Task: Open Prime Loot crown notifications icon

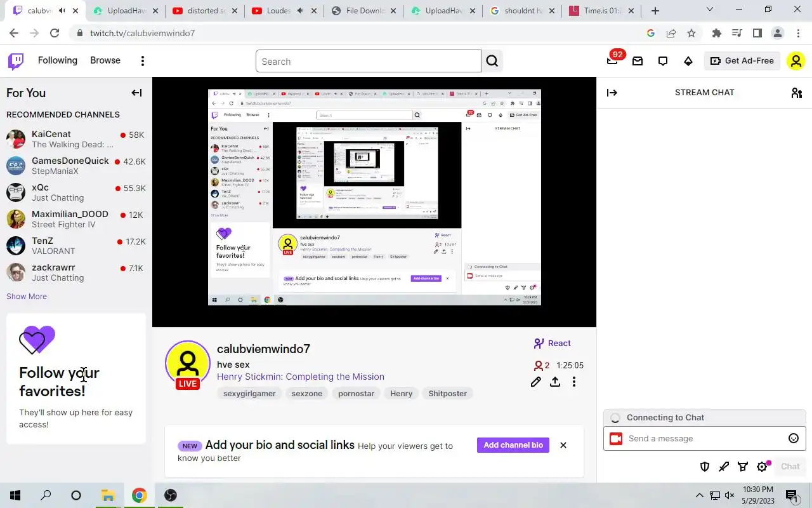Action: tap(613, 61)
